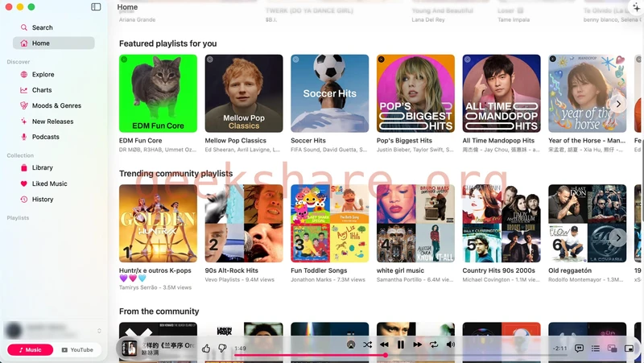Click the 'Jonathon Marks - 7.3M views' text
Viewport: 644px width, 363px height.
click(328, 279)
